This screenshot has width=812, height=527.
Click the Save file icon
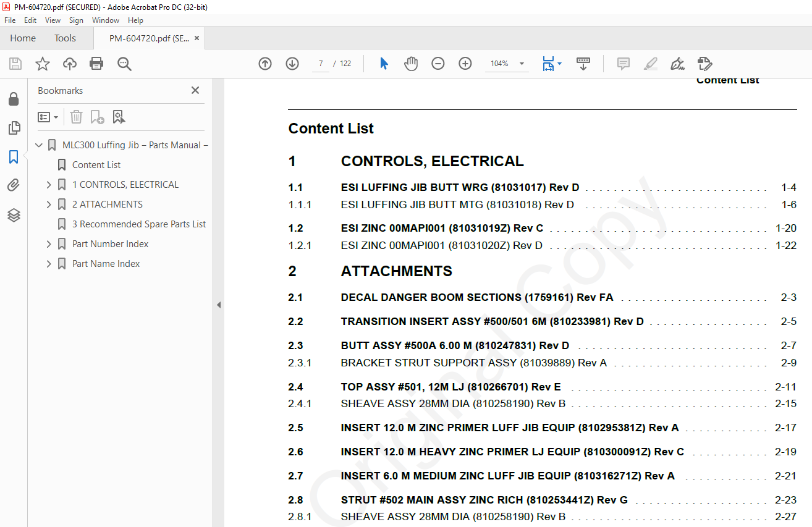coord(15,64)
